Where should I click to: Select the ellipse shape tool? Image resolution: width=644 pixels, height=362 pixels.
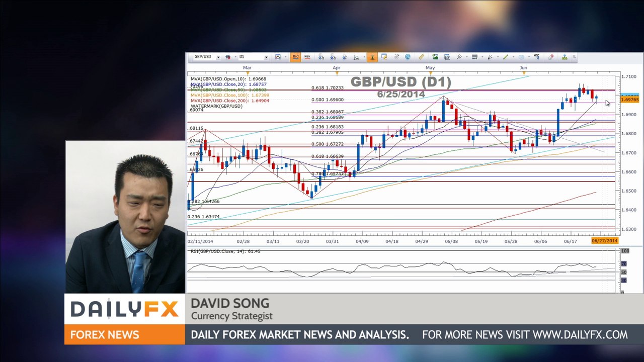521,57
